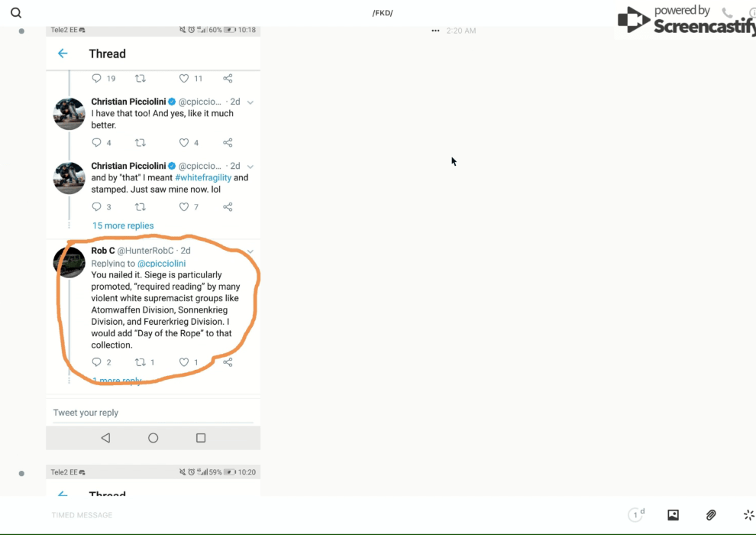The image size is (756, 535).
Task: Open the 15 more replies link
Action: coord(123,225)
